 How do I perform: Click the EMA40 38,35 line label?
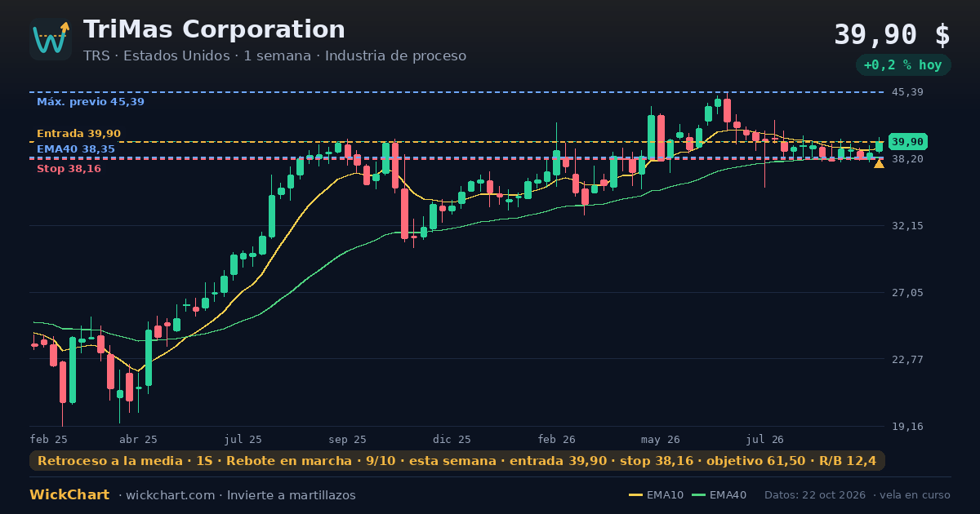[x=76, y=149]
